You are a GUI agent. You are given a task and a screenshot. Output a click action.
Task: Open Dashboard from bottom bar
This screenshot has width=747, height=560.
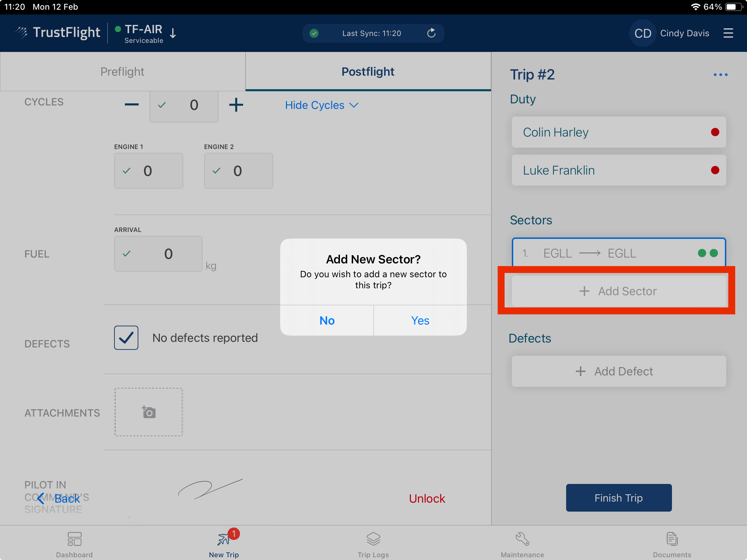point(74,544)
